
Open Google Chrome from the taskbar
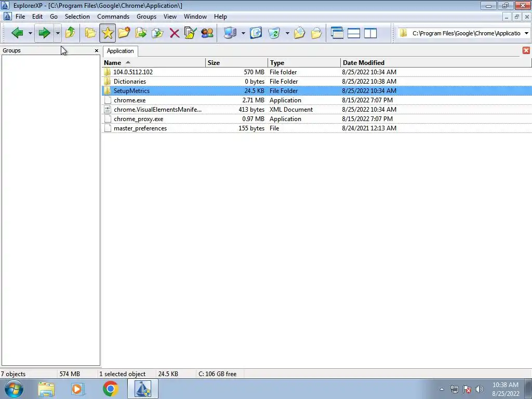coord(111,389)
